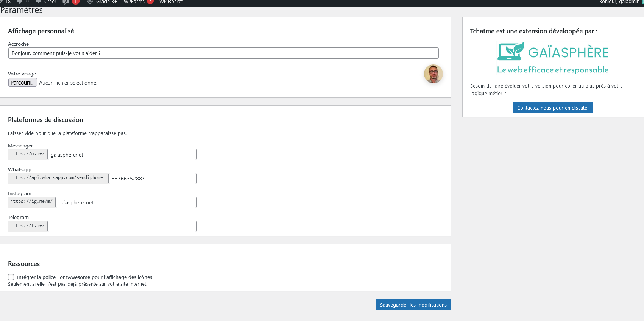The image size is (644, 321).
Task: Click the WPForms red notification badge
Action: pyautogui.click(x=150, y=2)
